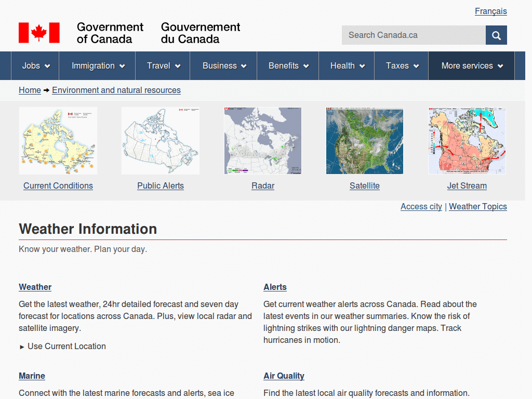Open the Public Alerts map thumbnail

coord(161,141)
